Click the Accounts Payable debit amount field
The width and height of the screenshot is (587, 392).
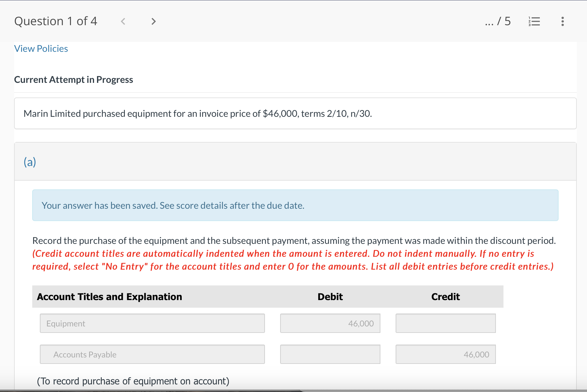[x=330, y=354]
